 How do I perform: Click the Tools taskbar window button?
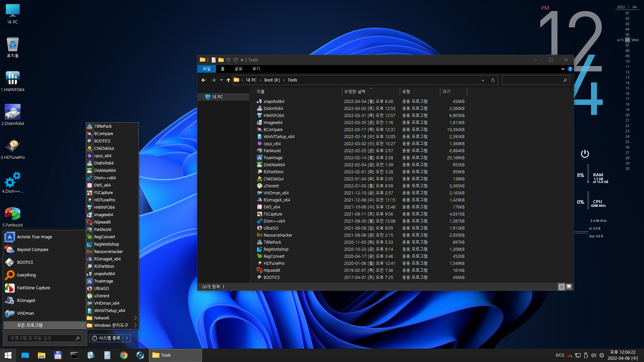click(175, 355)
